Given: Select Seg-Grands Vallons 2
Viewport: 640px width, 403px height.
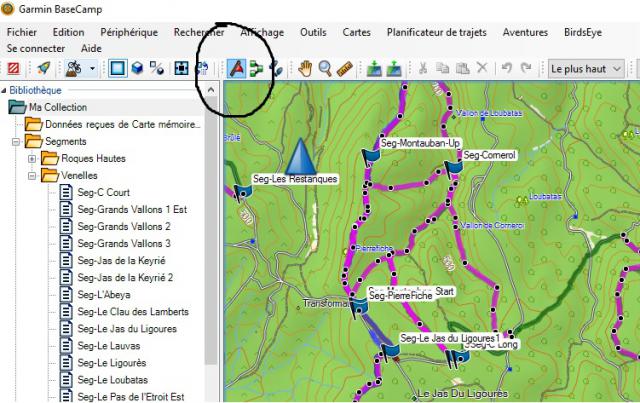Looking at the screenshot, I should click(124, 227).
